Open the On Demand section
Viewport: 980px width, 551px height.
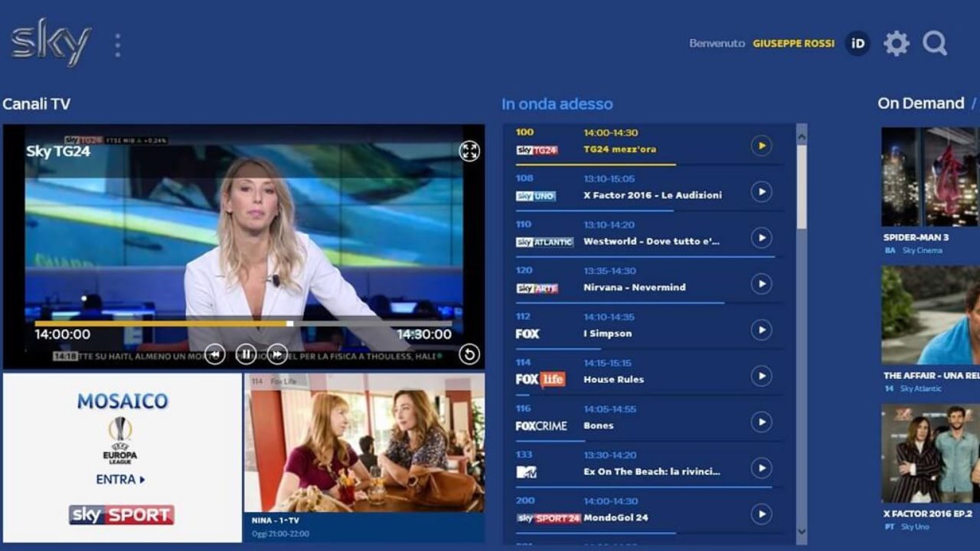point(920,103)
